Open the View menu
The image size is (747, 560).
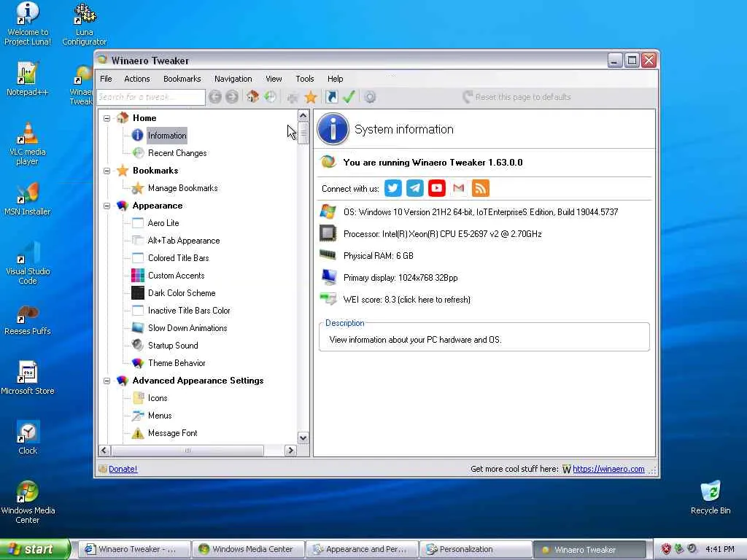click(x=274, y=79)
